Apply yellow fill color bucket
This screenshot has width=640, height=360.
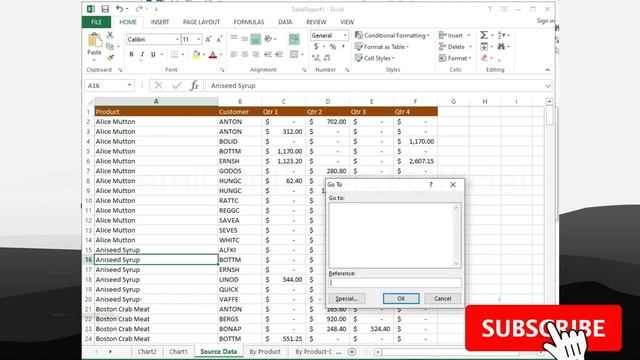point(196,54)
